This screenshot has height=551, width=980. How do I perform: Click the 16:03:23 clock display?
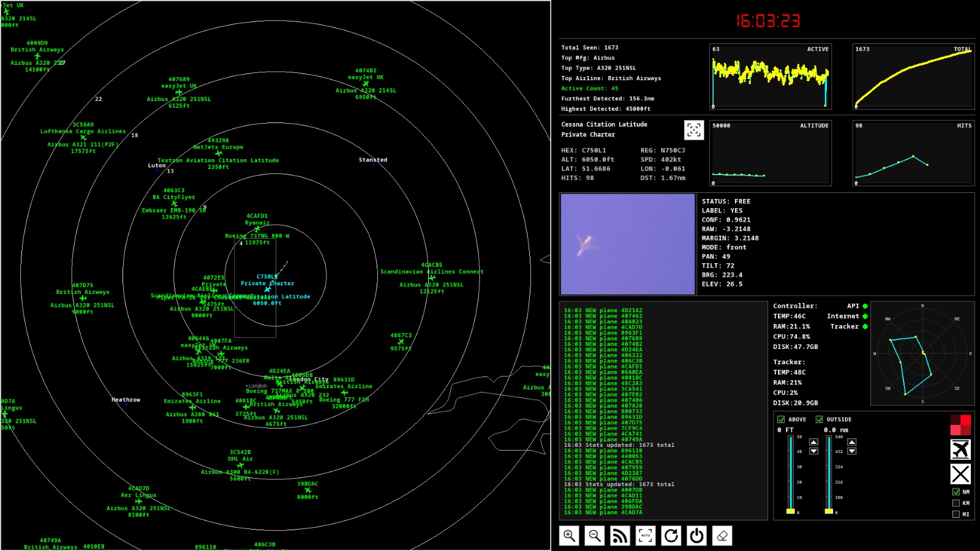[x=768, y=21]
